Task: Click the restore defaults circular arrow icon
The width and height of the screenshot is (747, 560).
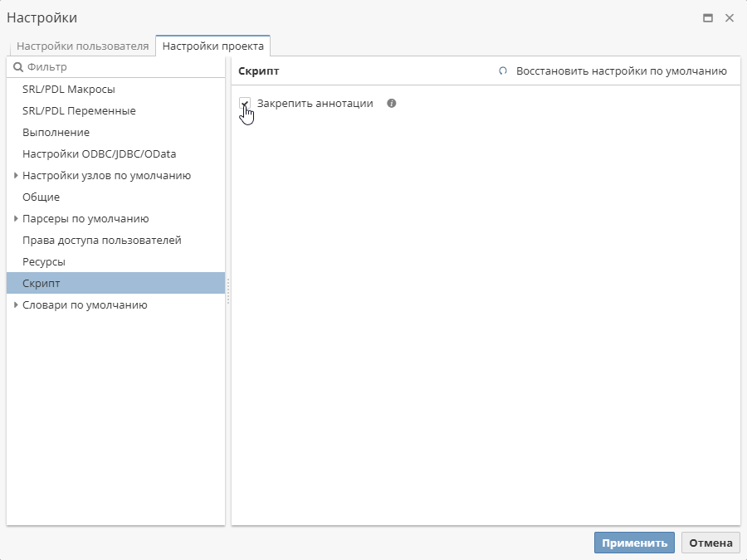Action: coord(502,71)
